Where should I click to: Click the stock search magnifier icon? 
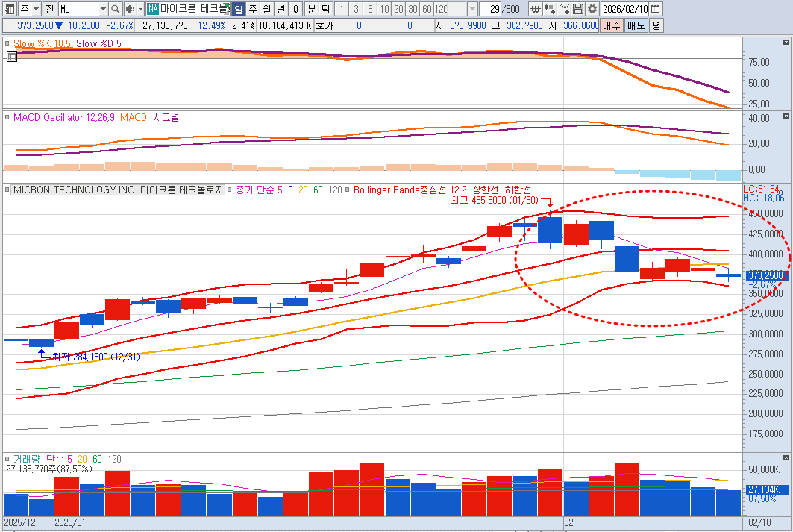(x=115, y=9)
